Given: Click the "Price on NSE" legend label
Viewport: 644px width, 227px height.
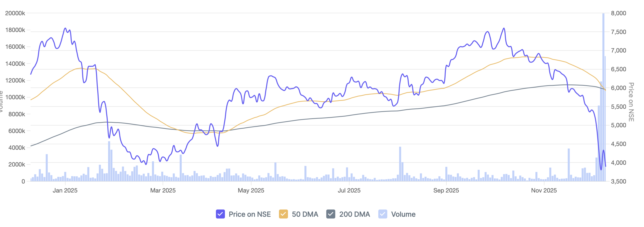Looking at the screenshot, I should tap(249, 214).
